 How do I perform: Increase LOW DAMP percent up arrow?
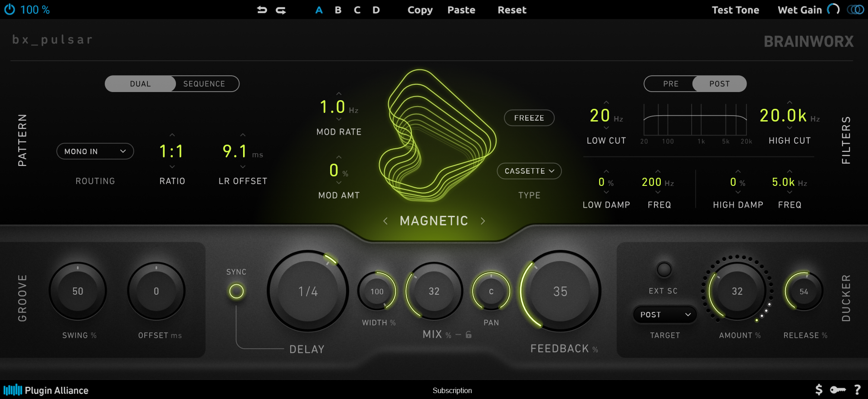pyautogui.click(x=606, y=171)
